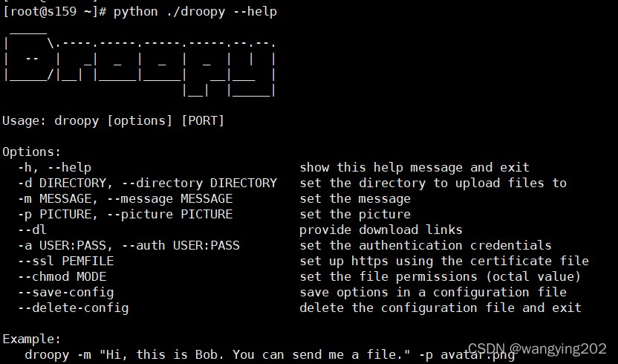618x364 pixels.
Task: Click the --ssl PEMFILE option
Action: pyautogui.click(x=65, y=261)
